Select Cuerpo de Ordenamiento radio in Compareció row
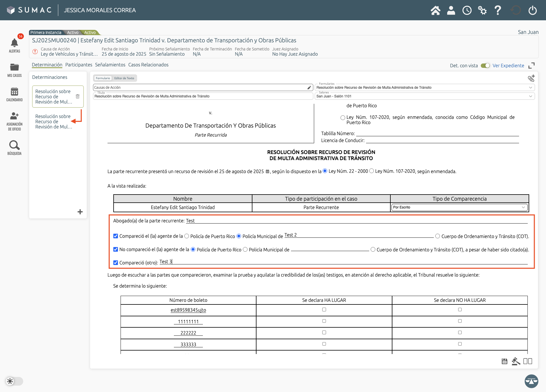This screenshot has height=392, width=546. click(438, 236)
